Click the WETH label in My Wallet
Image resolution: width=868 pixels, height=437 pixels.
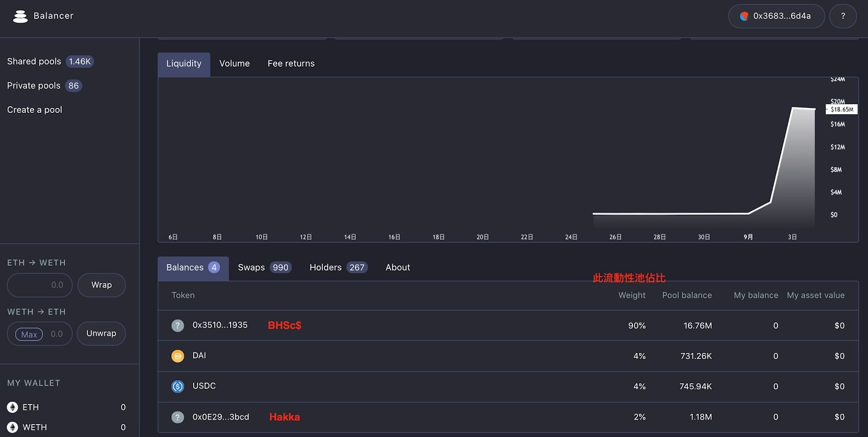35,427
